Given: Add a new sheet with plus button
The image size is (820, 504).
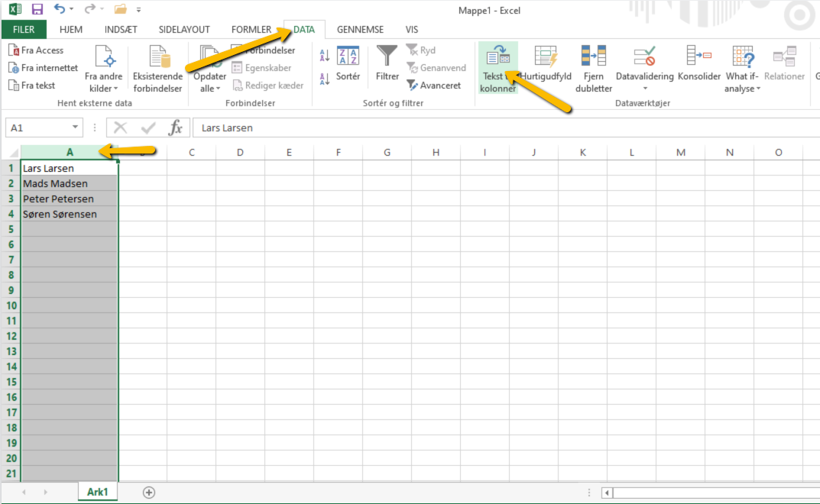Looking at the screenshot, I should pos(149,493).
